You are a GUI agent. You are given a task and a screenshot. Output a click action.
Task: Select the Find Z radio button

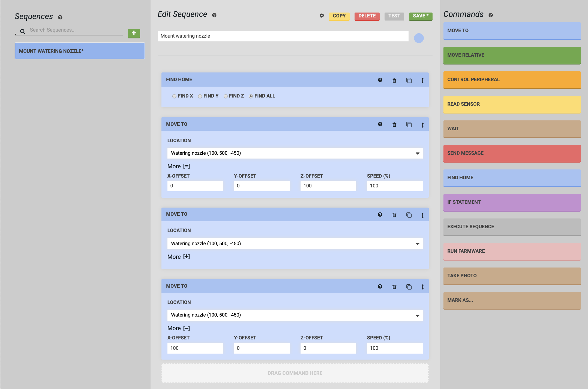(226, 96)
